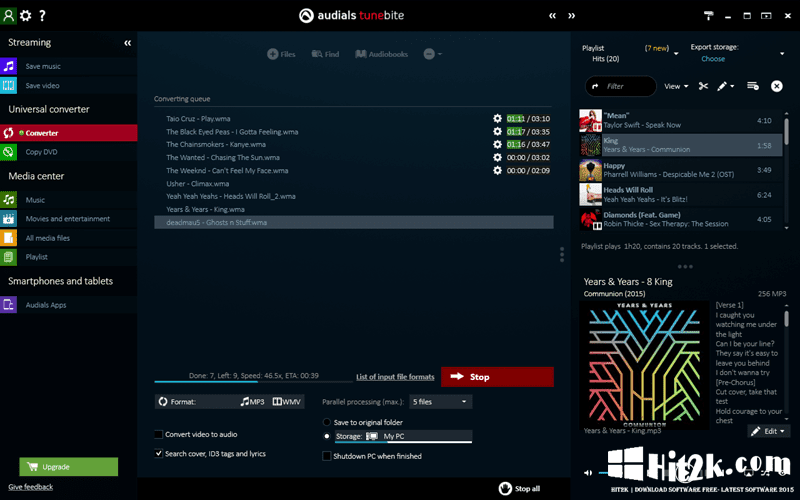Click gear icon for Taio Cruz - Play.wma
The height and width of the screenshot is (500, 800).
point(497,118)
